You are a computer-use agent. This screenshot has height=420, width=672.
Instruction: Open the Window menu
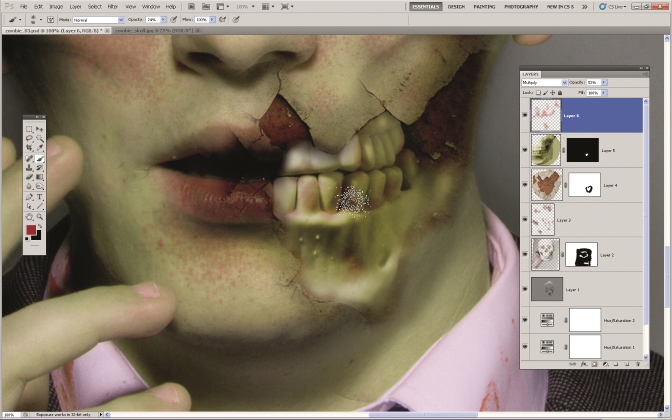tap(151, 6)
